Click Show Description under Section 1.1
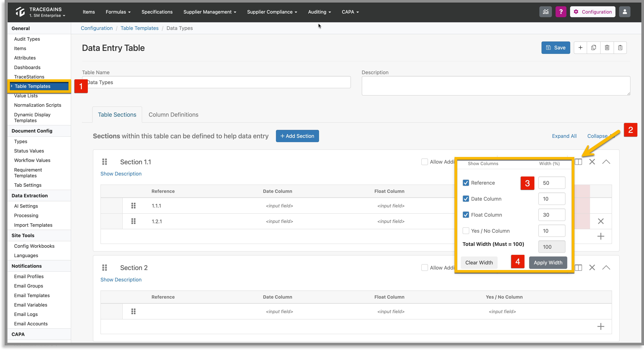 [x=121, y=174]
